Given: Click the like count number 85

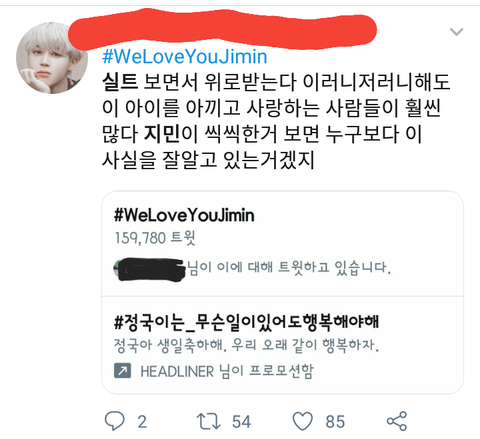Looking at the screenshot, I should (335, 422).
